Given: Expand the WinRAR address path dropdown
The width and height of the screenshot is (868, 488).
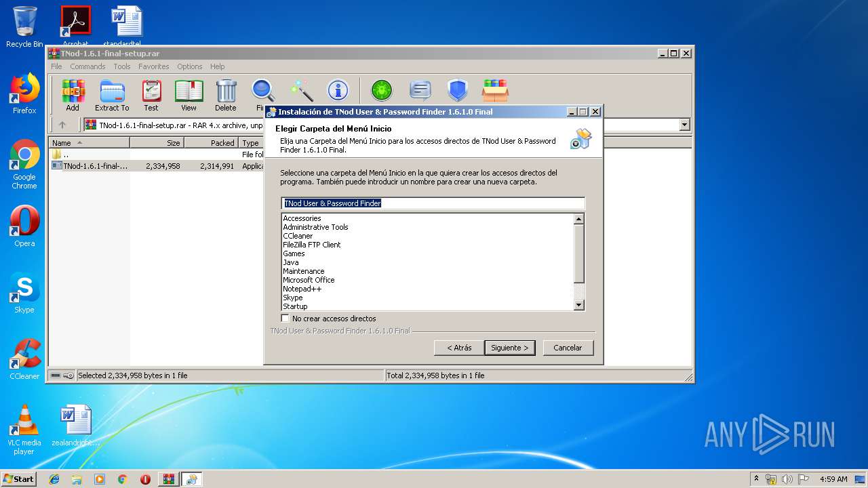Looking at the screenshot, I should pyautogui.click(x=684, y=125).
